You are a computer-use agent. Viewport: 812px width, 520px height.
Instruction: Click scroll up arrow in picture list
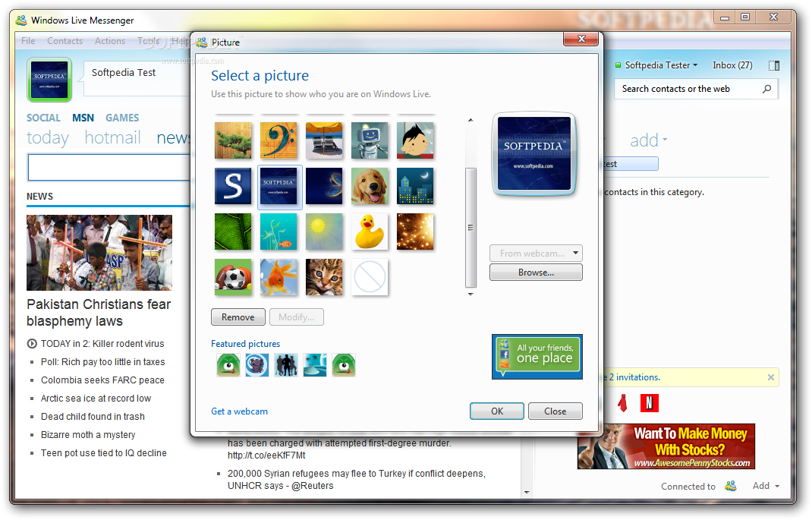click(x=471, y=120)
